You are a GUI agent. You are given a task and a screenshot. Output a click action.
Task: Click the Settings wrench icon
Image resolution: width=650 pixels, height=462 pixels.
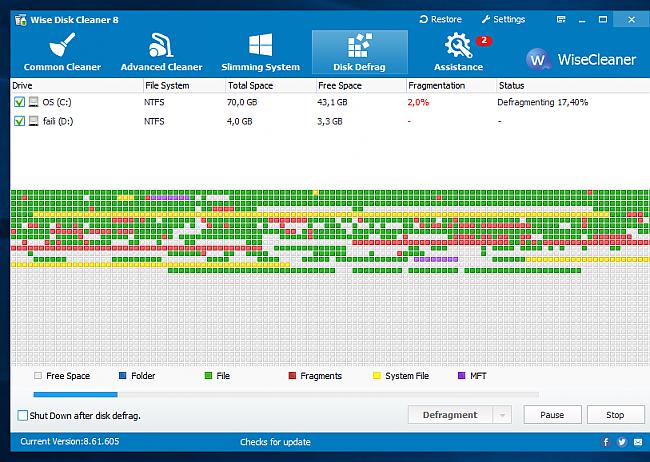coord(486,19)
